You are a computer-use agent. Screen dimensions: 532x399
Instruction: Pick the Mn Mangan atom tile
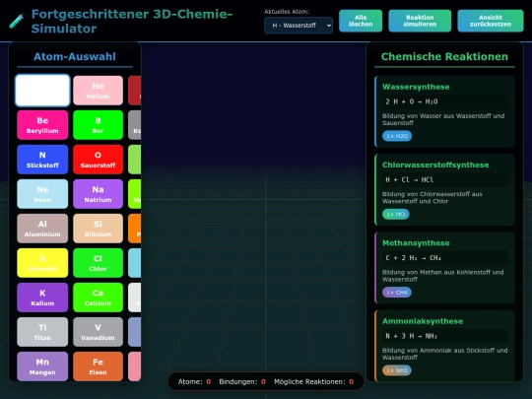click(42, 366)
